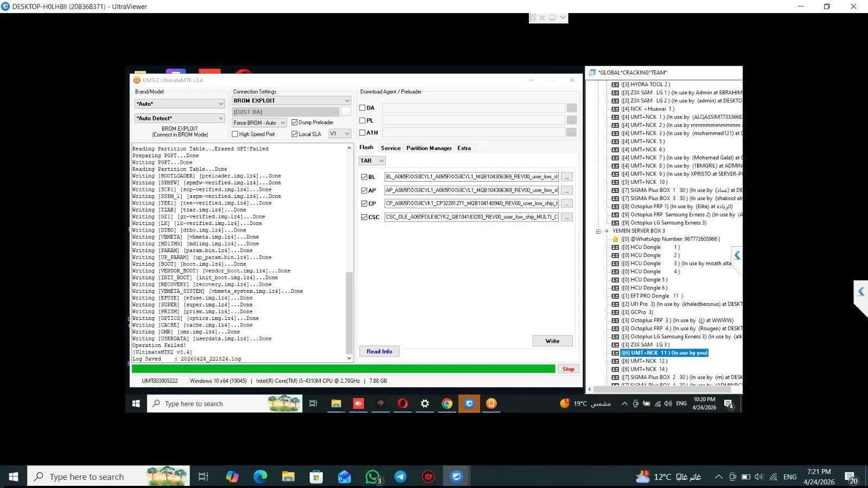This screenshot has width=868, height=488.
Task: Open the BROM EXPLOIT connection dropdown
Action: point(292,101)
